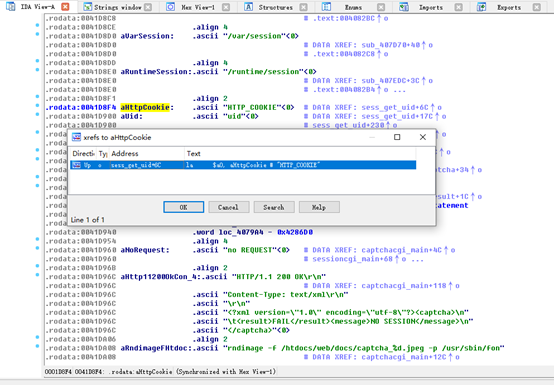Click the "Content-Type: text/xml" string line
The height and width of the screenshot is (385, 554).
pos(285,295)
